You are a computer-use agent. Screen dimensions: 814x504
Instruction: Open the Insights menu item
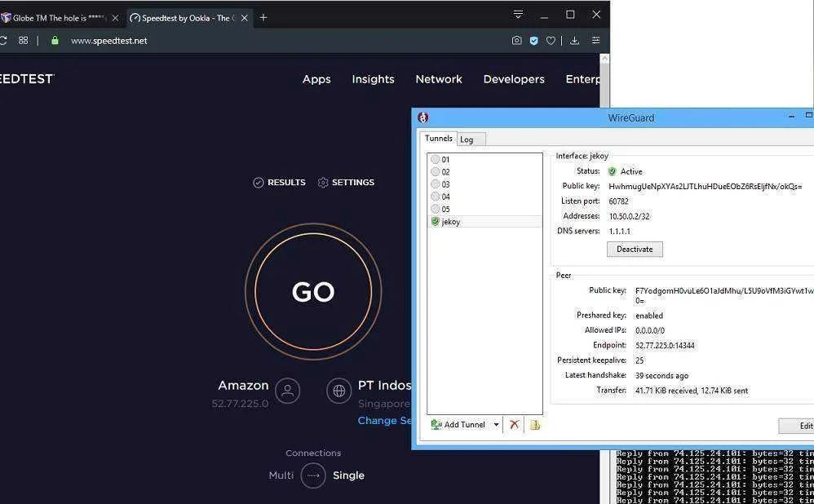click(x=373, y=79)
